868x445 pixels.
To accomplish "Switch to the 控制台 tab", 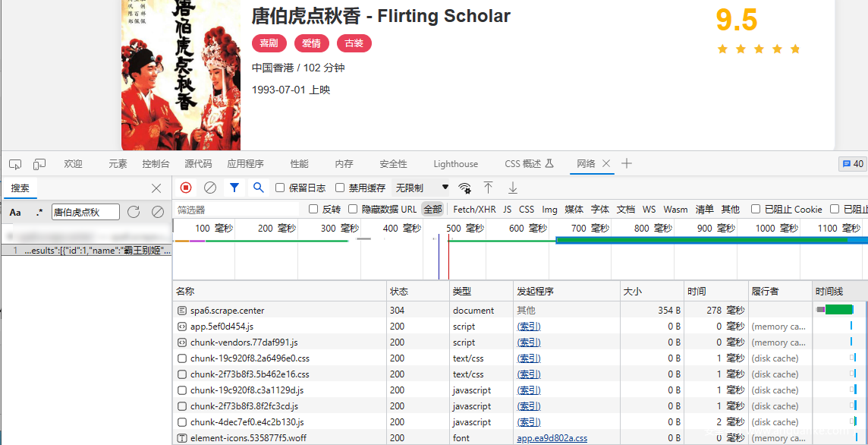I will coord(156,164).
